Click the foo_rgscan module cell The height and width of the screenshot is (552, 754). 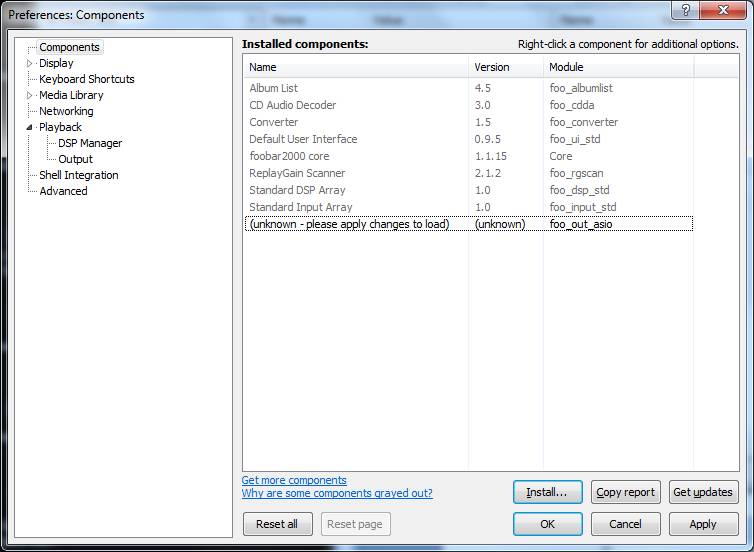point(577,173)
